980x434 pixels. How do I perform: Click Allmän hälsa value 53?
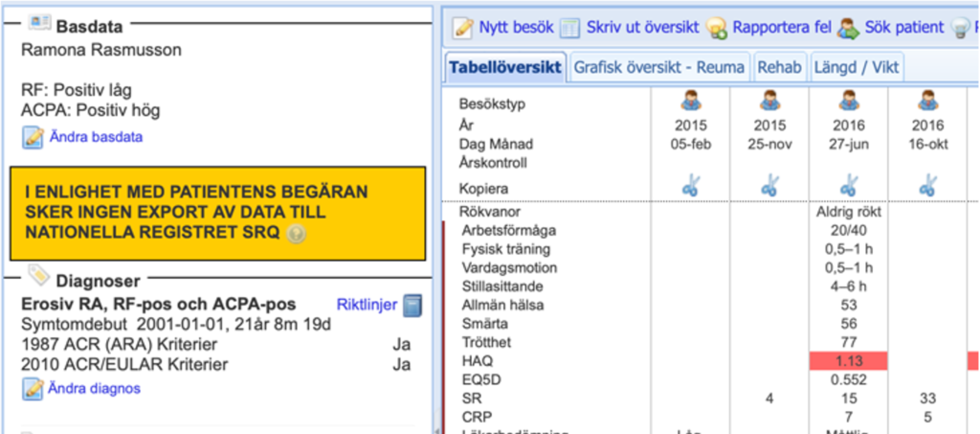click(x=848, y=306)
